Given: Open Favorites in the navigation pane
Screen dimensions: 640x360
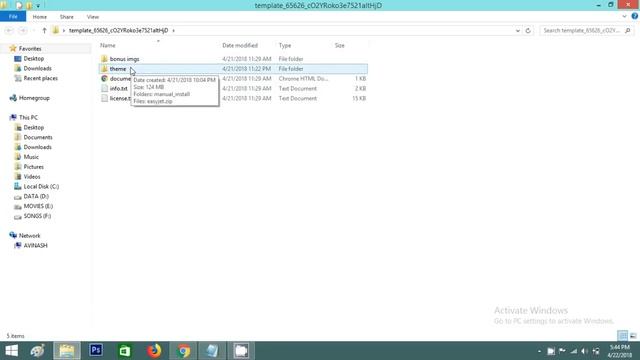Looking at the screenshot, I should 30,49.
